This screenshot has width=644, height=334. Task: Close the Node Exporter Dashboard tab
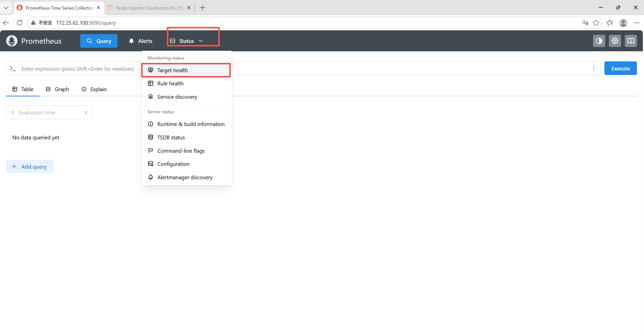pos(189,8)
